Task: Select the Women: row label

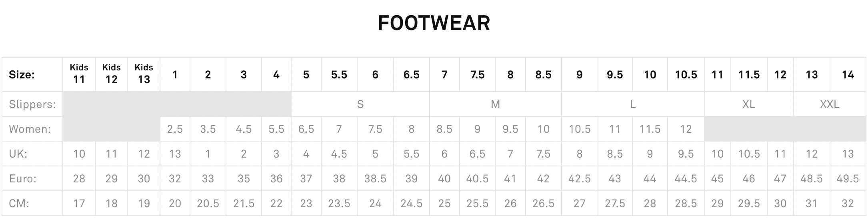Action: [30, 129]
